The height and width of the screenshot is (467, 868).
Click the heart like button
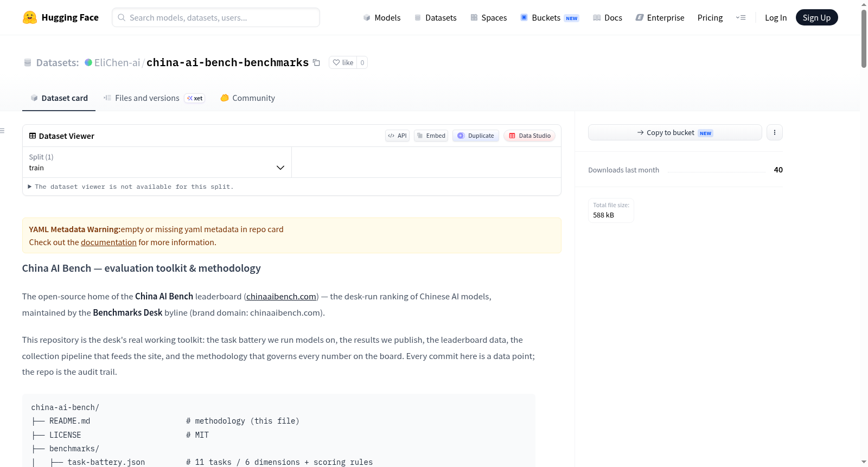(343, 62)
